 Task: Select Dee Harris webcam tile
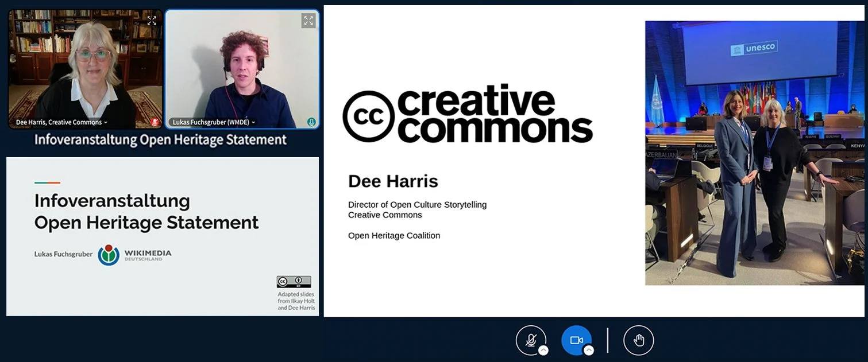pyautogui.click(x=85, y=69)
